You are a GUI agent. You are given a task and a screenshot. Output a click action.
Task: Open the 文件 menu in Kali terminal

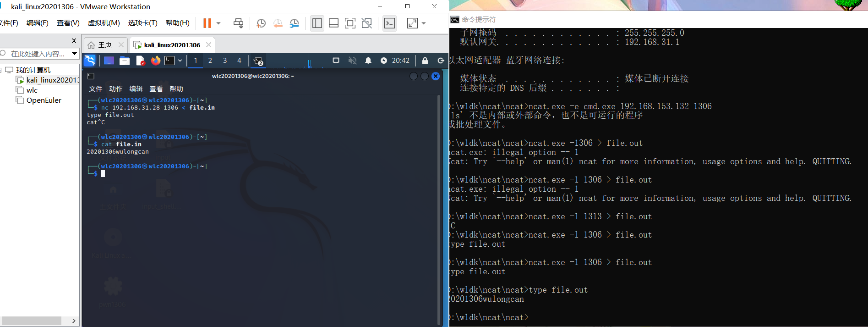tap(96, 89)
